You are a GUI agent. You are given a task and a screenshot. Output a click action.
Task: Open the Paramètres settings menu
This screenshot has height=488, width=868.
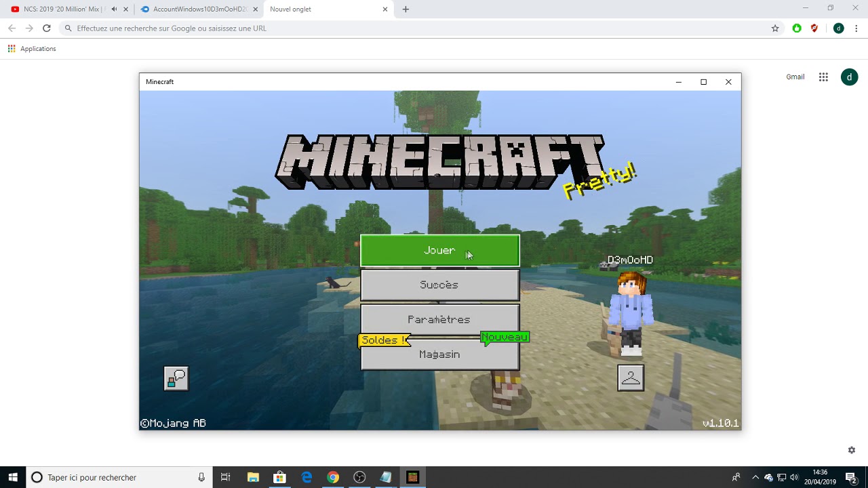(440, 319)
